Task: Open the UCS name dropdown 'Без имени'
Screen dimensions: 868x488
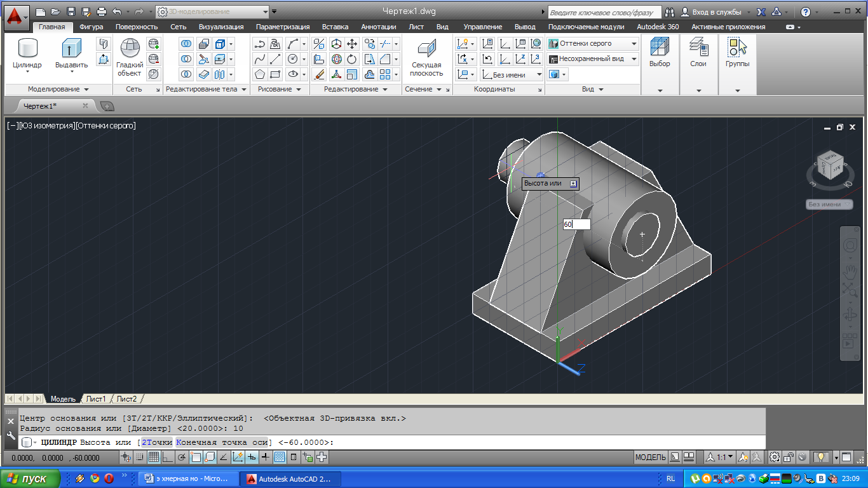Action: (512, 74)
